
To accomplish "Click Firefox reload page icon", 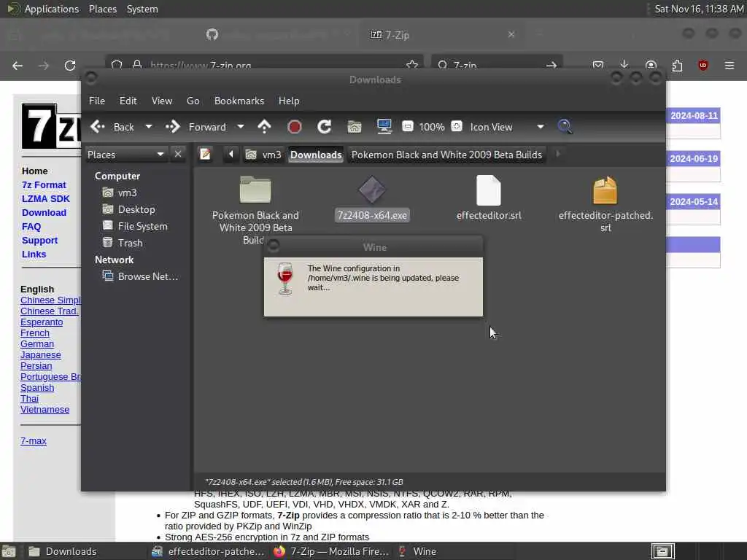I will [70, 66].
